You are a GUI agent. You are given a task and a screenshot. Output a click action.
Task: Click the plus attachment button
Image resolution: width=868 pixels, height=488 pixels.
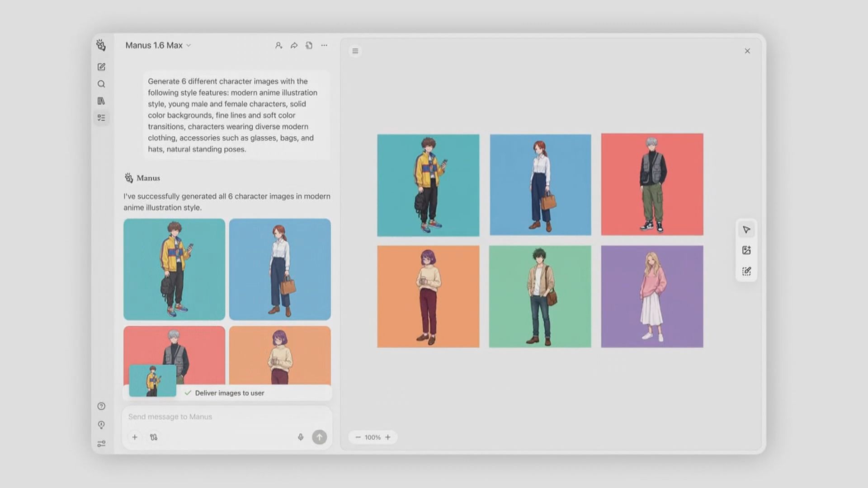click(135, 437)
